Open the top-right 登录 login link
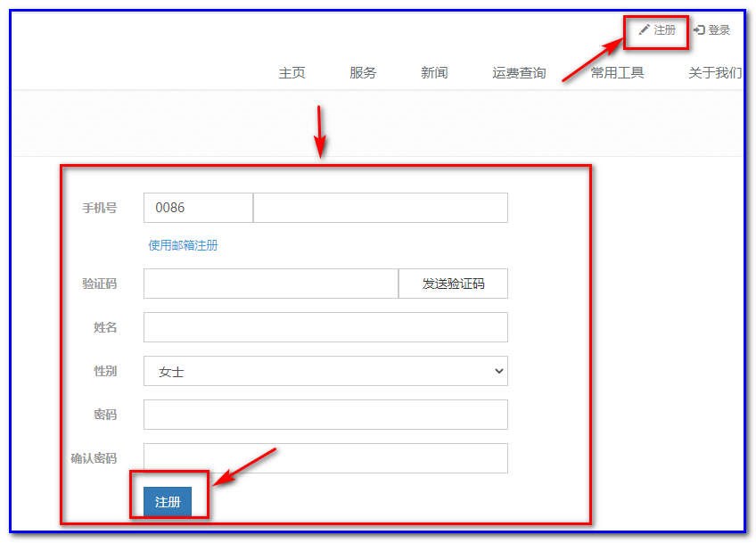 click(x=718, y=29)
